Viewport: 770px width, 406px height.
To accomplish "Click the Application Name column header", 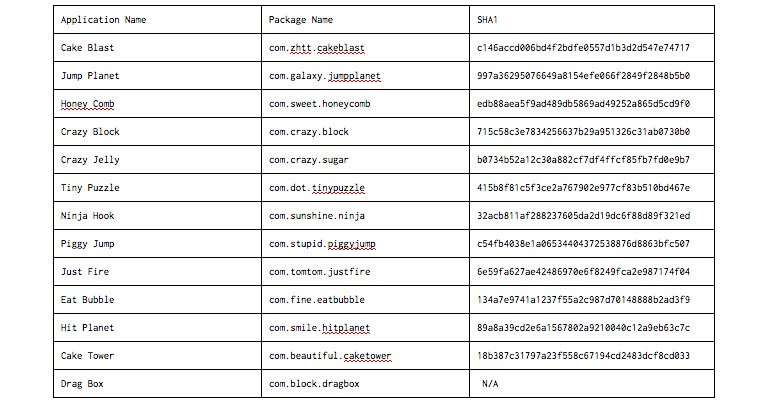I will coord(103,20).
